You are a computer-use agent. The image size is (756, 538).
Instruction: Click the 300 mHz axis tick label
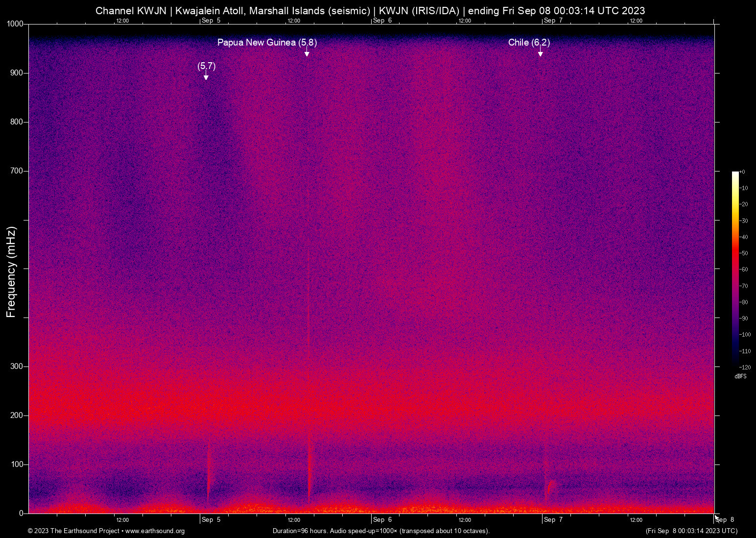[16, 366]
